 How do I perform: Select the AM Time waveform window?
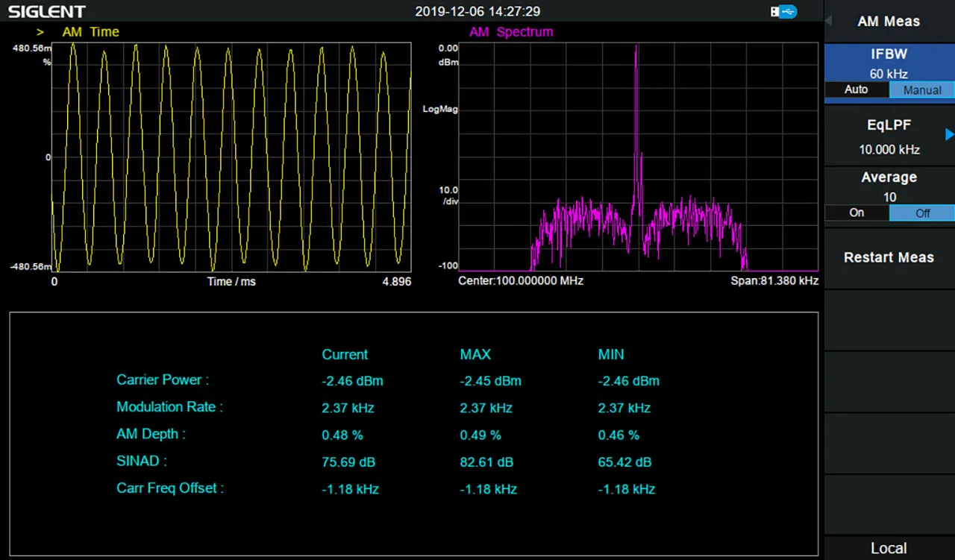[231, 157]
